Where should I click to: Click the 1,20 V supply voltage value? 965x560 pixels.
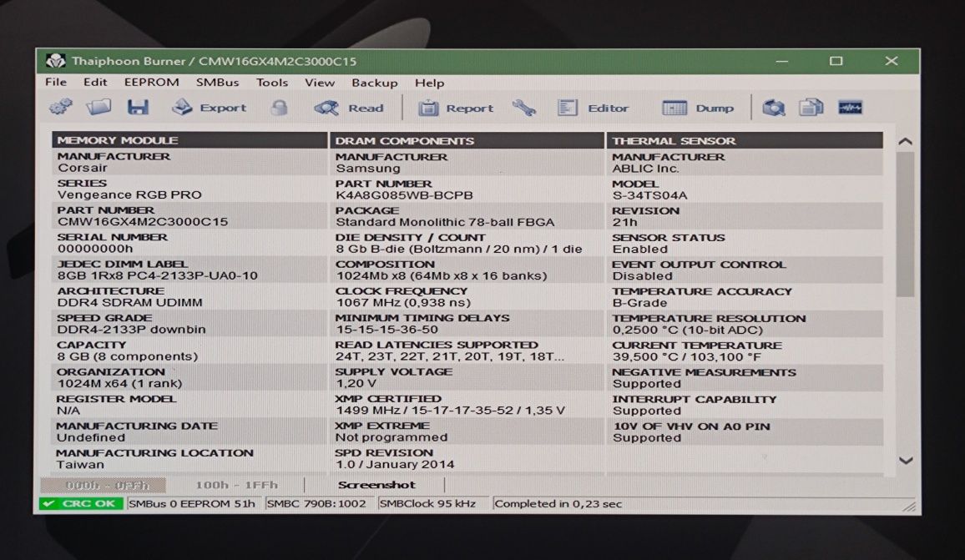pos(355,383)
